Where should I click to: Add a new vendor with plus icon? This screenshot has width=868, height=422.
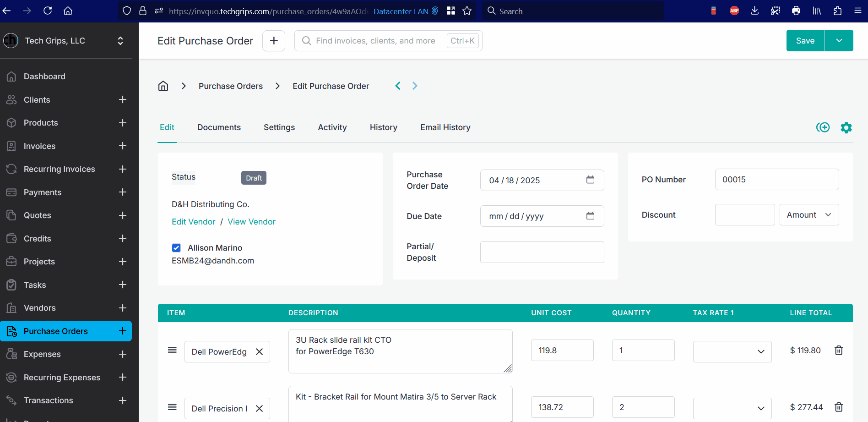coord(123,308)
